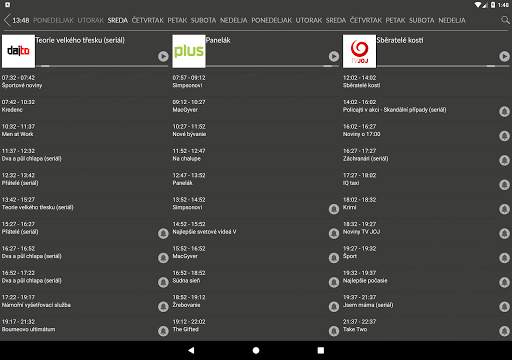512x360 pixels.
Task: Toggle reminder bell for Súdna sieň
Action: tap(334, 282)
